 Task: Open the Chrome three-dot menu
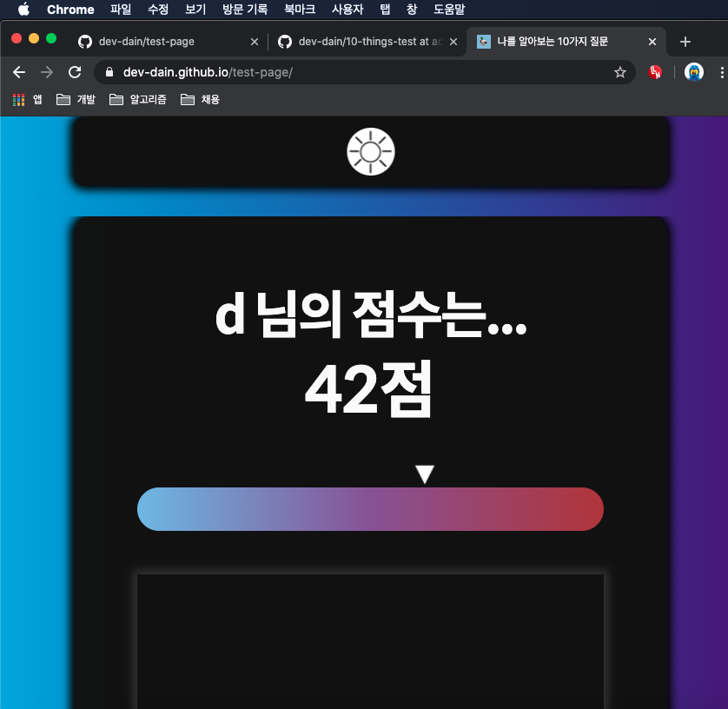tap(722, 72)
